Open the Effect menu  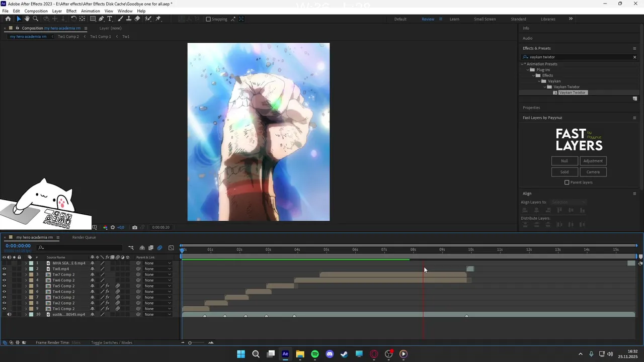(x=71, y=11)
